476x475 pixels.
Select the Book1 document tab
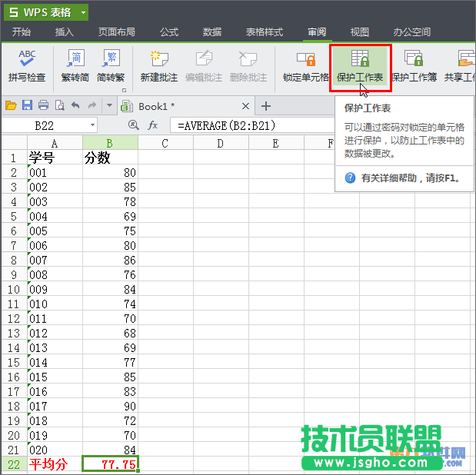pyautogui.click(x=186, y=106)
